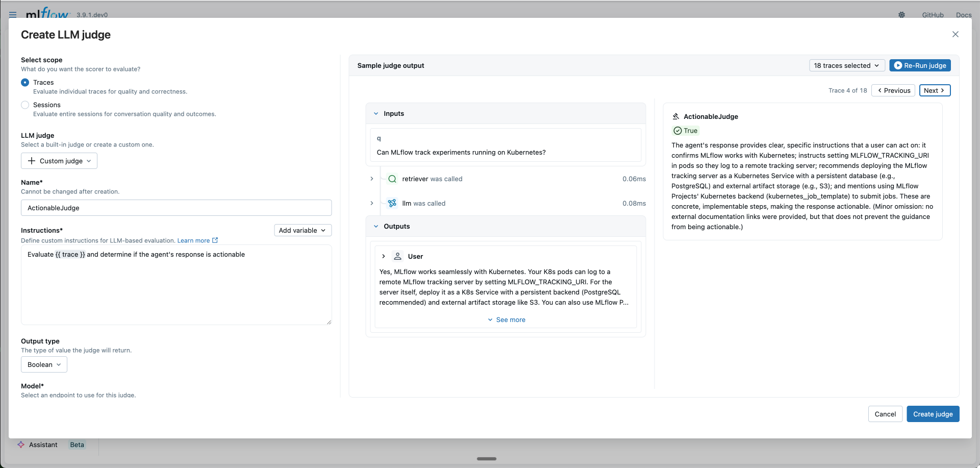Click the Create judge button
The image size is (980, 468).
933,414
